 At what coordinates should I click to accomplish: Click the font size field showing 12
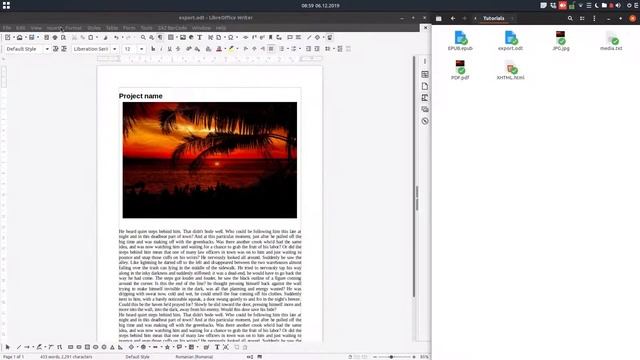coord(131,49)
